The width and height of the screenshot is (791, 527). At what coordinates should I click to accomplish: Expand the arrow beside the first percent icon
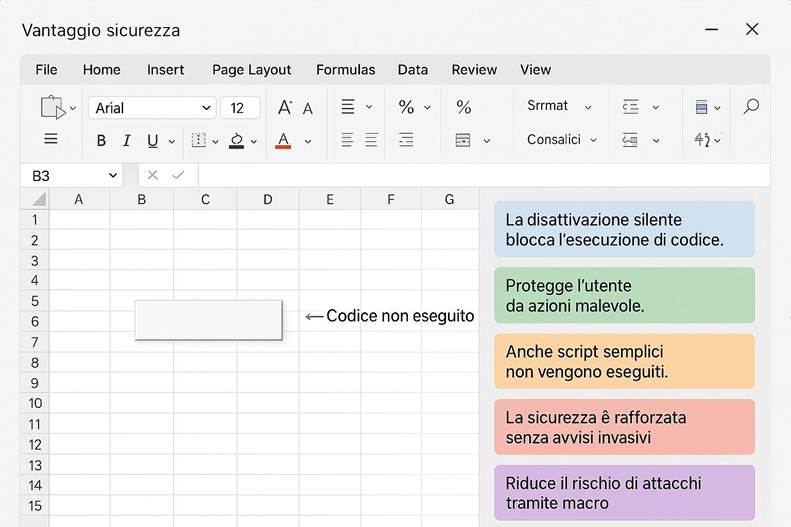coord(427,107)
